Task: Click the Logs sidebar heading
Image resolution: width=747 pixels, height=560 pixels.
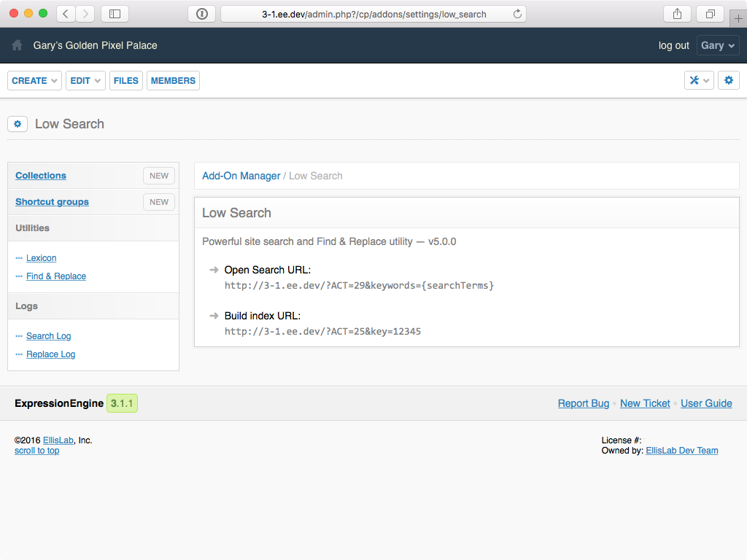Action: (27, 306)
